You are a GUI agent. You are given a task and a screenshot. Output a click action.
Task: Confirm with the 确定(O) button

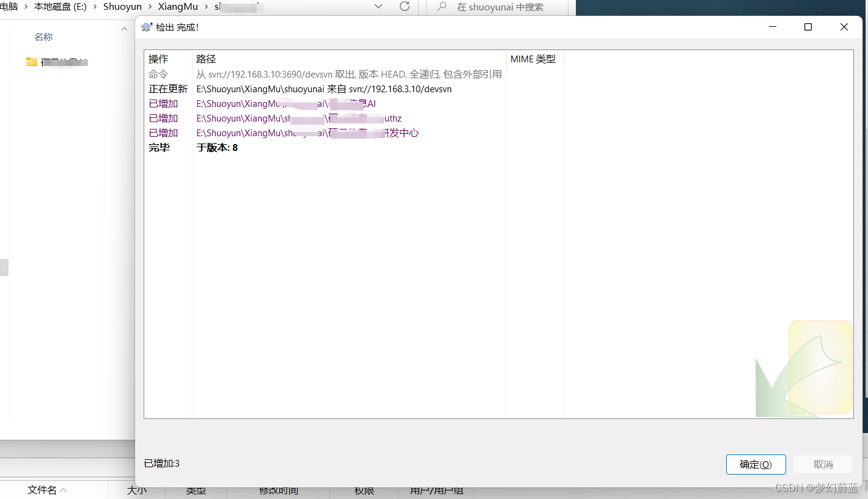(756, 465)
